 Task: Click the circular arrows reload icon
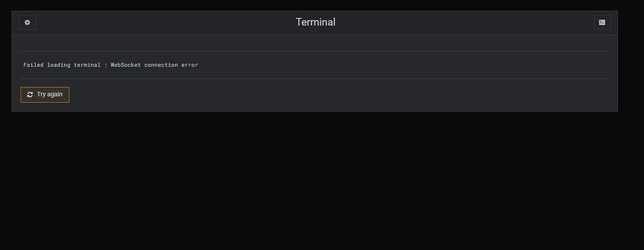(x=30, y=94)
